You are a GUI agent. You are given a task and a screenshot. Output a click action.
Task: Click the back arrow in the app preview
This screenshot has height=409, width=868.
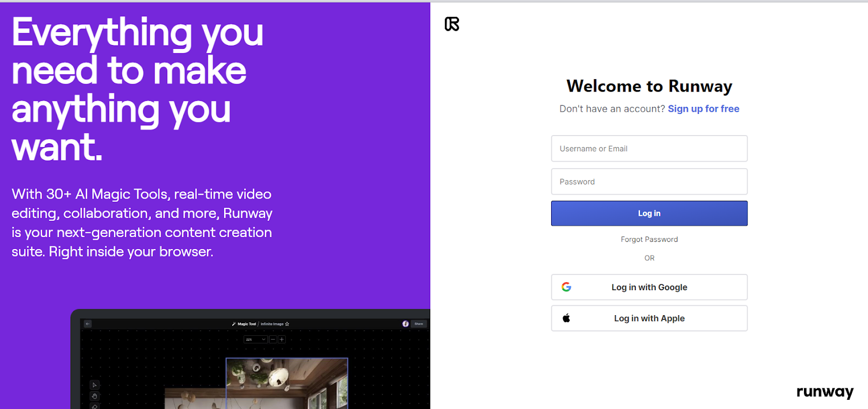coord(88,324)
